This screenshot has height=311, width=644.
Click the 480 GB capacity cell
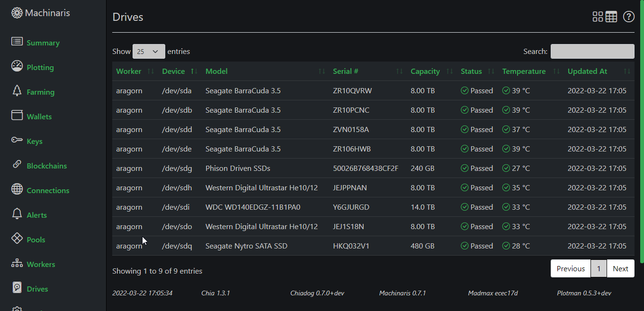click(422, 246)
